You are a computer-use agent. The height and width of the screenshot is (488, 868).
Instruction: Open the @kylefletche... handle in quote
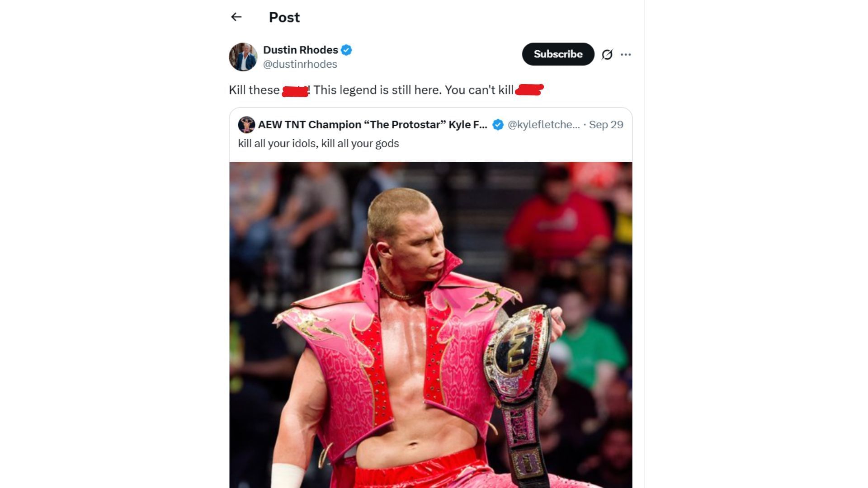click(x=543, y=125)
